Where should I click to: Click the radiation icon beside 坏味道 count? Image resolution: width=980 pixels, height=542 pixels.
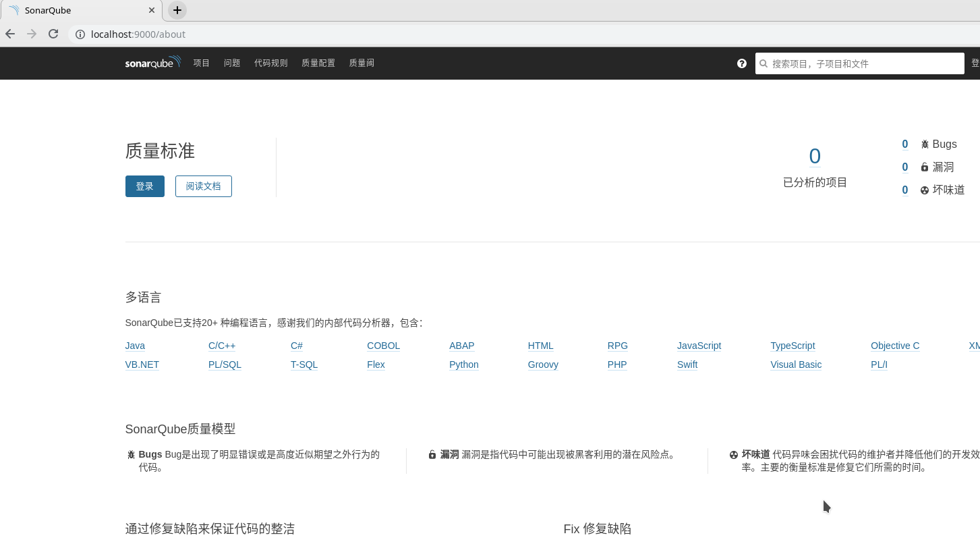[925, 190]
